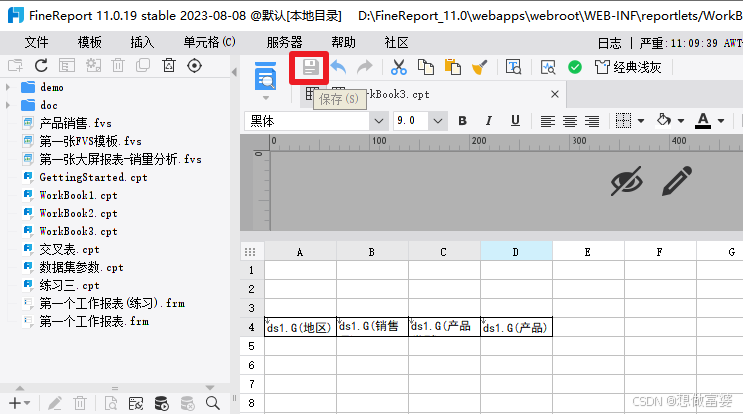The width and height of the screenshot is (743, 414).
Task: Open the 经典浅灰 theme selector
Action: coord(628,67)
